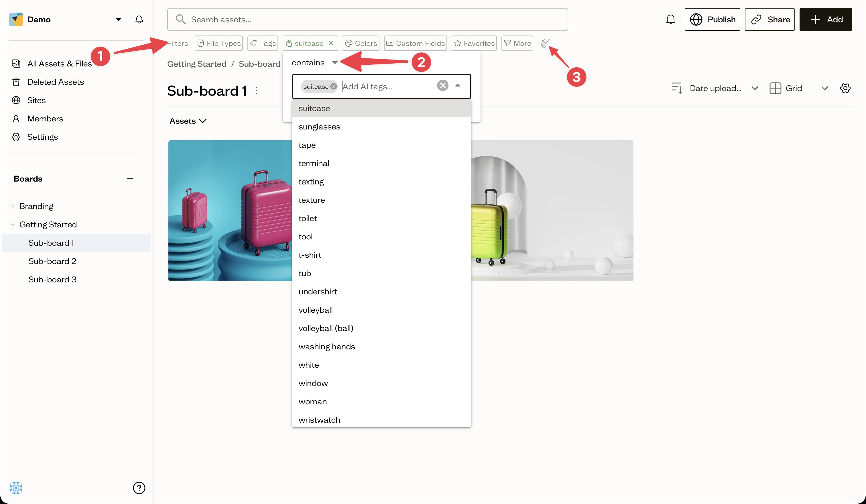Viewport: 866px width, 504px height.
Task: Click the Demo workspace logo icon
Action: pos(16,19)
